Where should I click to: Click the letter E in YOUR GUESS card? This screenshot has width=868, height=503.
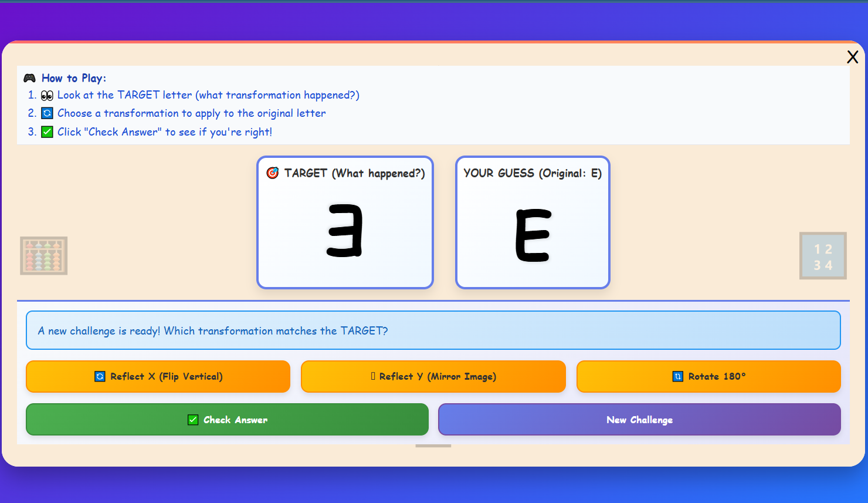click(x=533, y=235)
